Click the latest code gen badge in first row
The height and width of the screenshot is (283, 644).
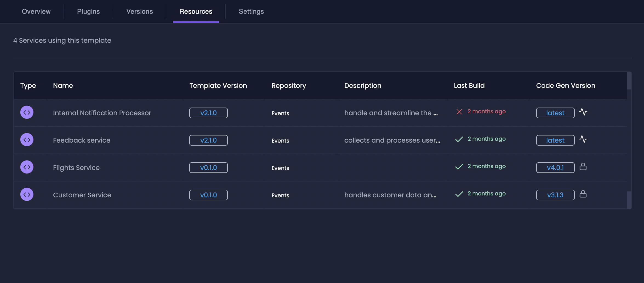pyautogui.click(x=555, y=113)
